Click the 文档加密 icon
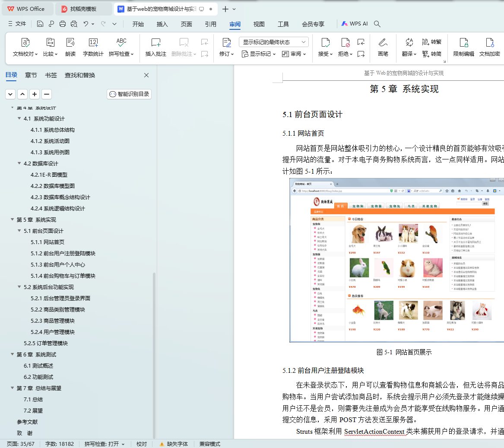The height and width of the screenshot is (448, 504). click(490, 42)
